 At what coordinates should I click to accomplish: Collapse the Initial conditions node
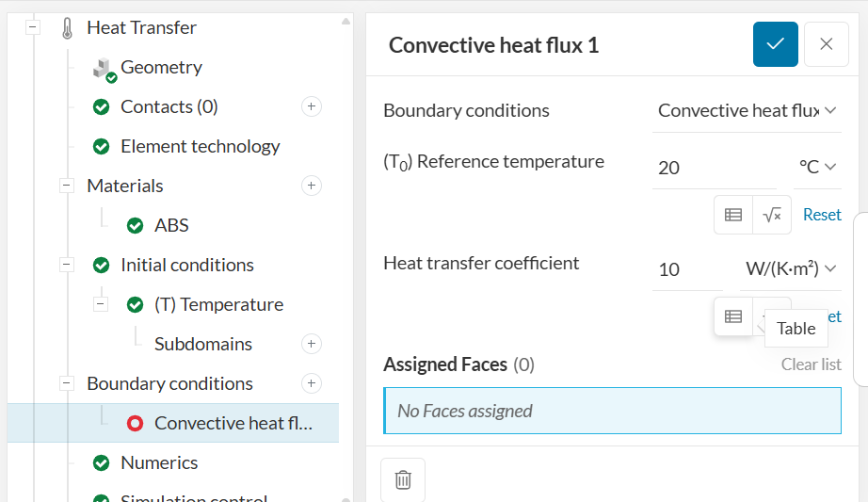pyautogui.click(x=67, y=265)
